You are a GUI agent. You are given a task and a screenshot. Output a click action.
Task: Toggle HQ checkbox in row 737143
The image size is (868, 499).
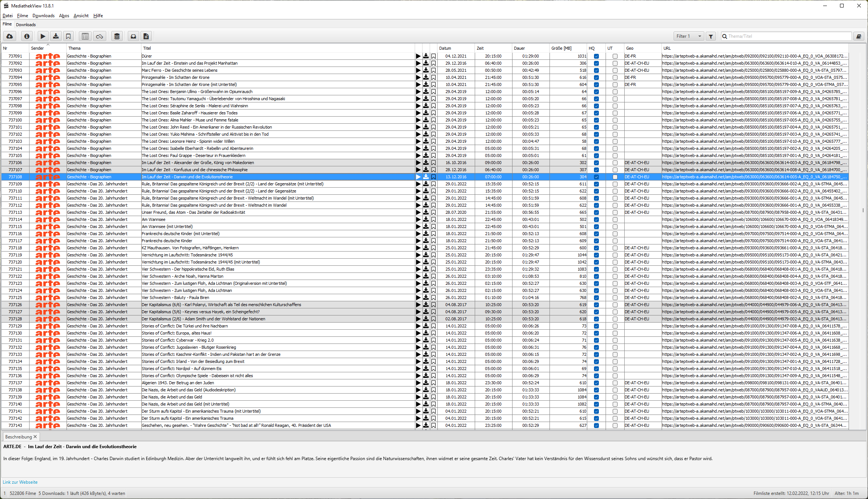tap(596, 426)
